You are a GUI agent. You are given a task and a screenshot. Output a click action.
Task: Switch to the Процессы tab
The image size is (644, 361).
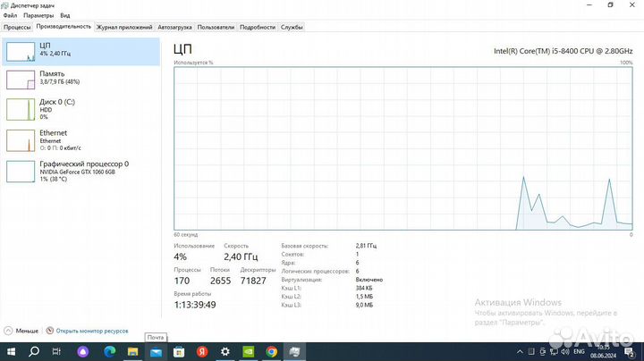point(17,27)
